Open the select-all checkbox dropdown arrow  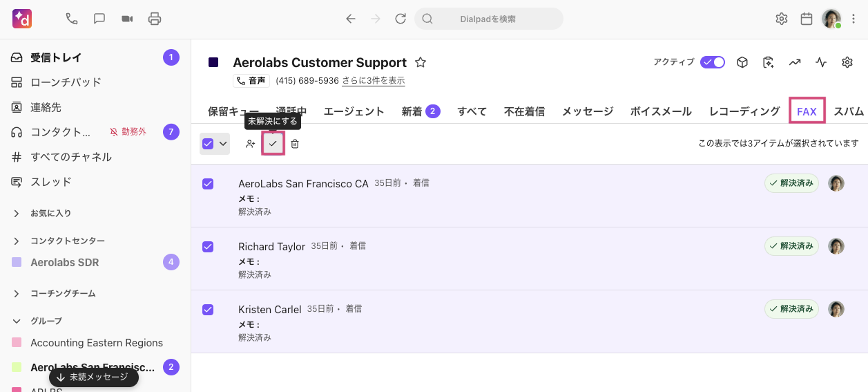click(223, 144)
